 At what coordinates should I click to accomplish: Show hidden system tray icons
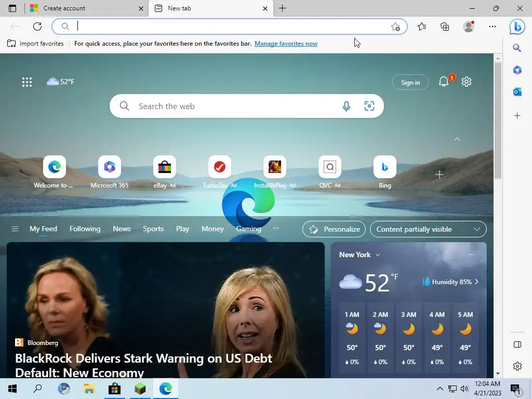click(440, 389)
